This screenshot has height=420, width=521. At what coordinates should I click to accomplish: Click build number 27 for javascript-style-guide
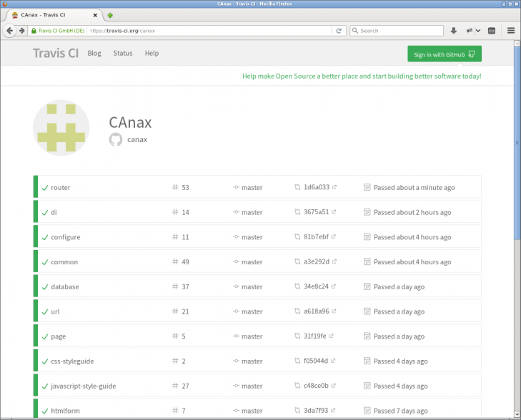pyautogui.click(x=185, y=386)
